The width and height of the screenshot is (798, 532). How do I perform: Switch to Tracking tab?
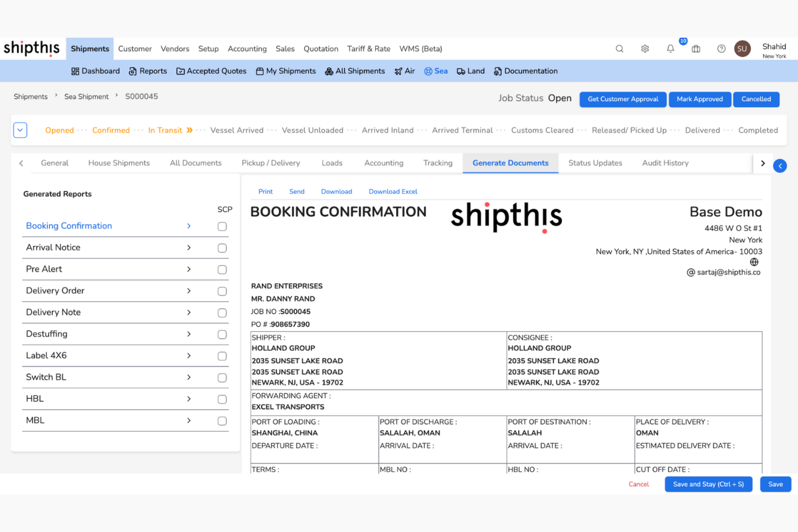click(438, 163)
